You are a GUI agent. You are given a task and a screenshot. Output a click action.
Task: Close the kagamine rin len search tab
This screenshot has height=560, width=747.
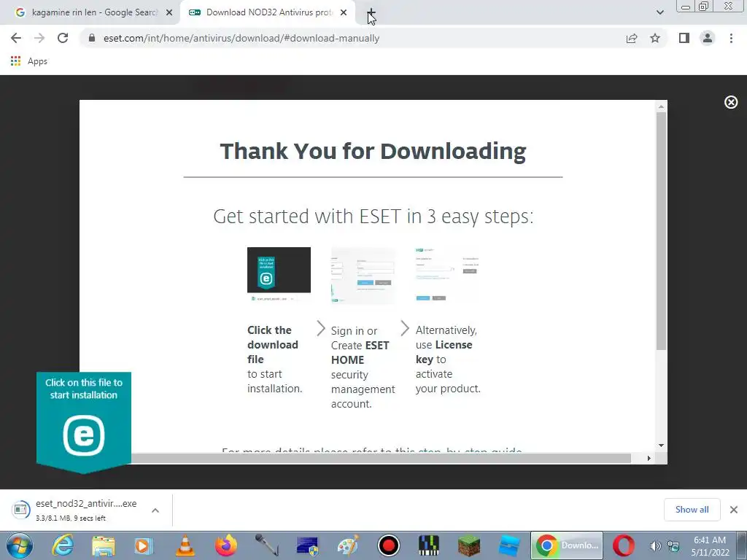coord(169,13)
